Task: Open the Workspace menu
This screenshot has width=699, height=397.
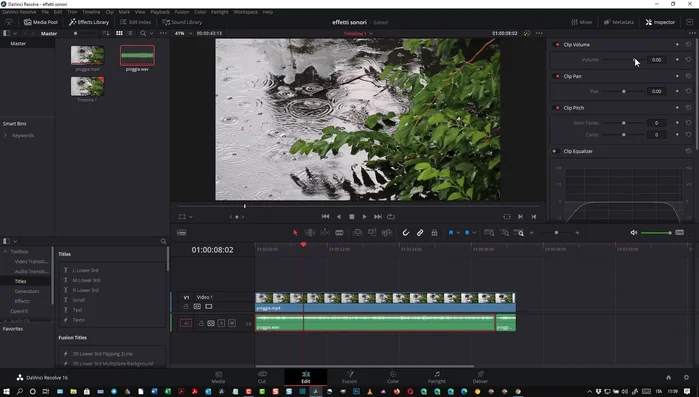Action: click(246, 12)
